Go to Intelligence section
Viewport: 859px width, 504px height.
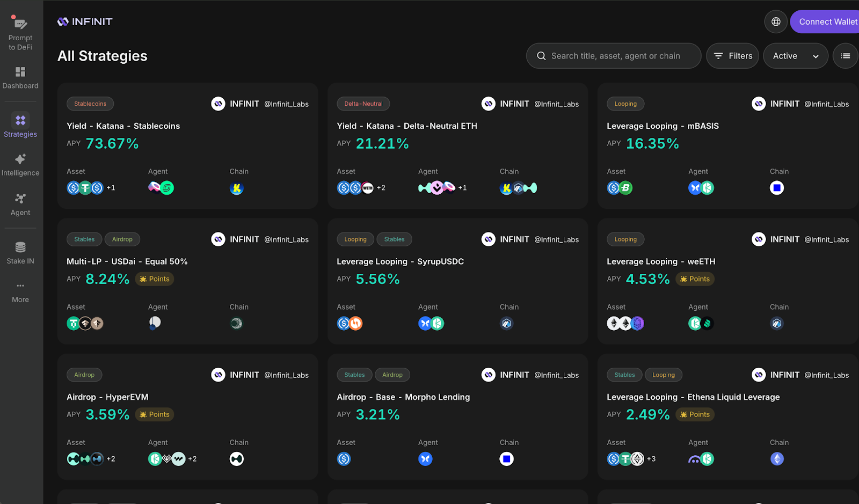(x=20, y=165)
